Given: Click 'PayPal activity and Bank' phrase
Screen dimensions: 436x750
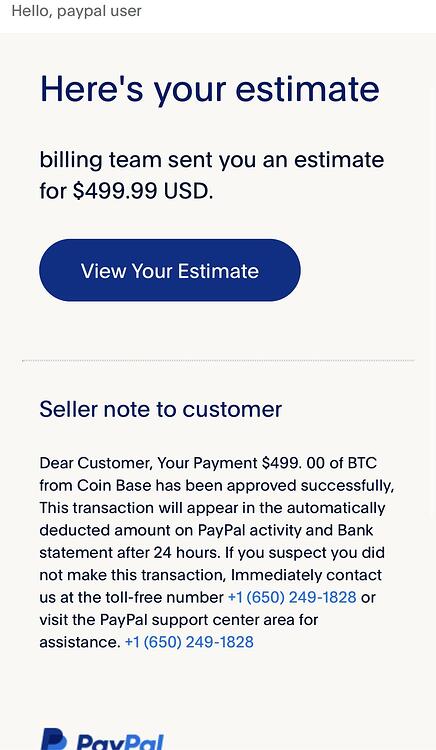Looking at the screenshot, I should click(x=286, y=530).
